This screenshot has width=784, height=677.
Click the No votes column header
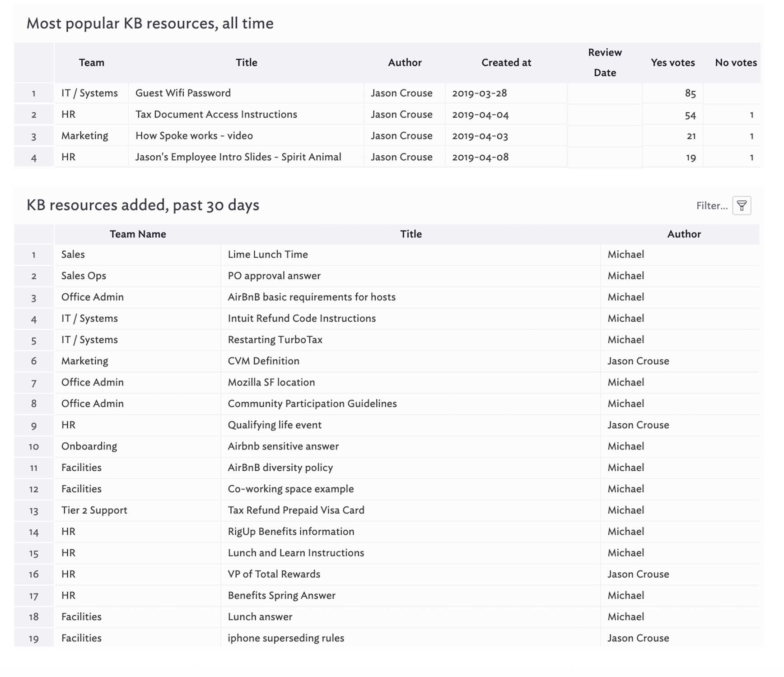736,63
